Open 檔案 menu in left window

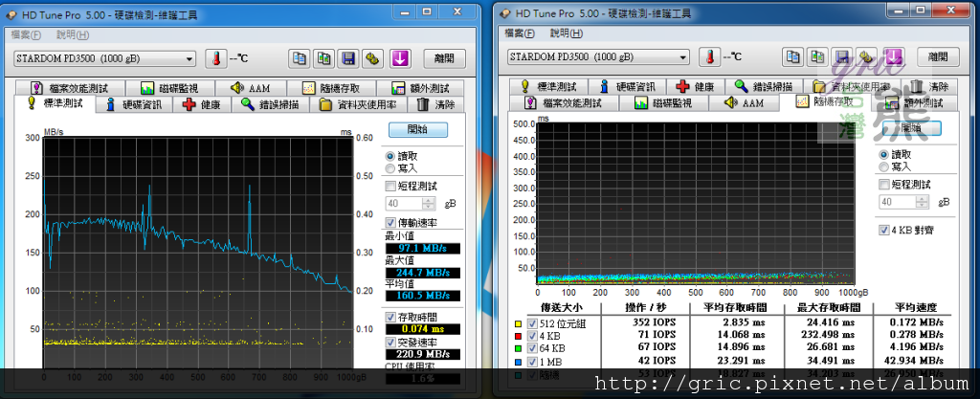[27, 35]
